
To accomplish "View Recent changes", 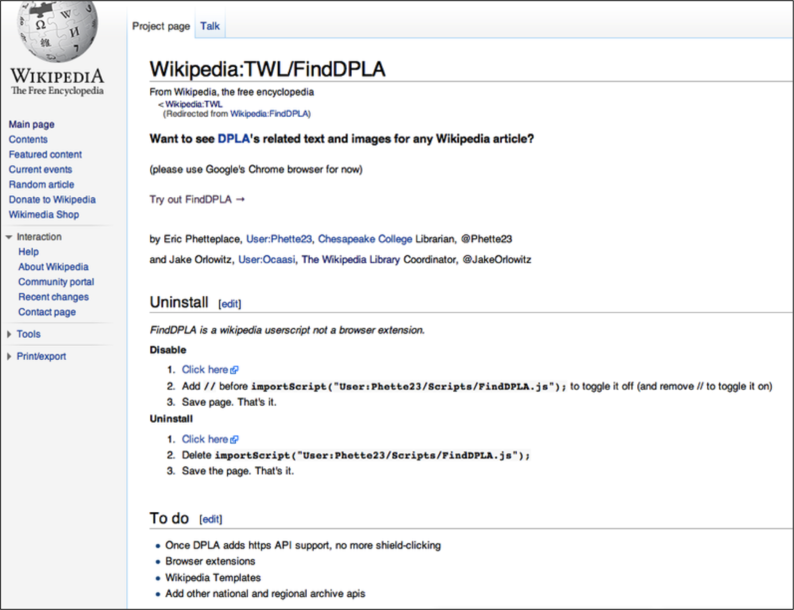I will (x=53, y=297).
